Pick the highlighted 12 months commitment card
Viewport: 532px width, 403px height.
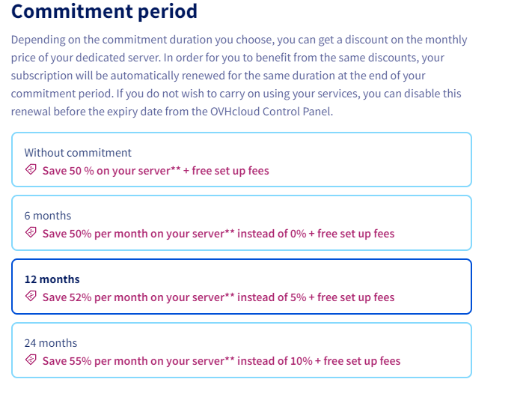(x=242, y=286)
